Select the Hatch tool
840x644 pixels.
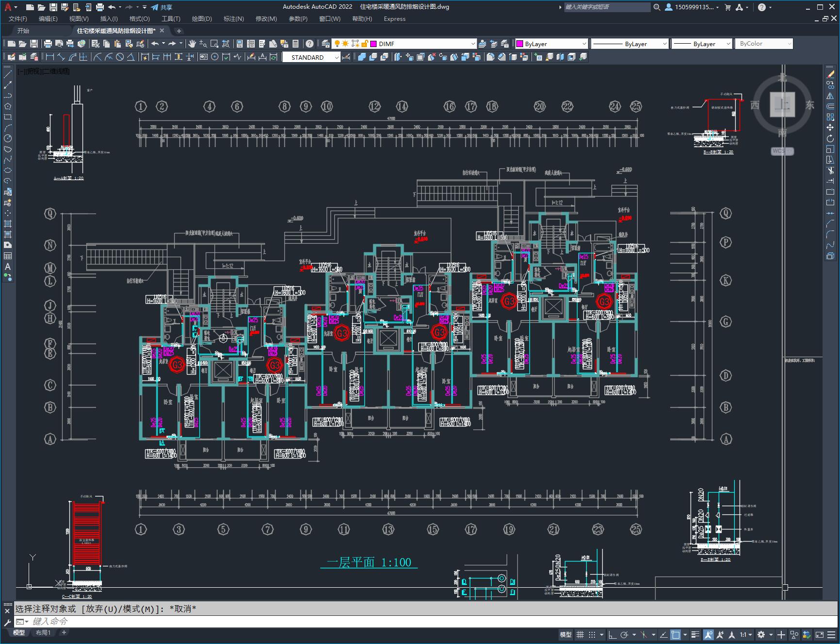click(x=8, y=224)
